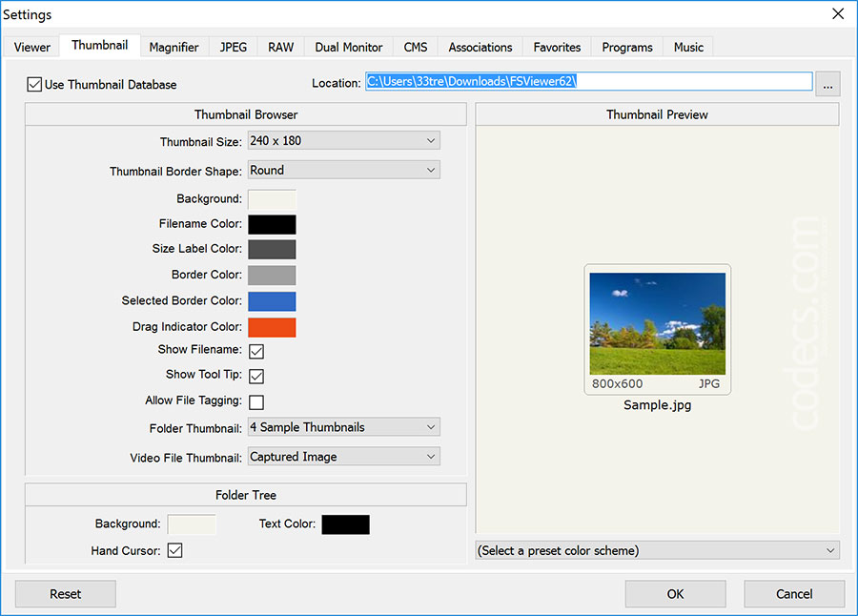Pick the Folder Tree Background swatch
The image size is (858, 616).
point(192,524)
